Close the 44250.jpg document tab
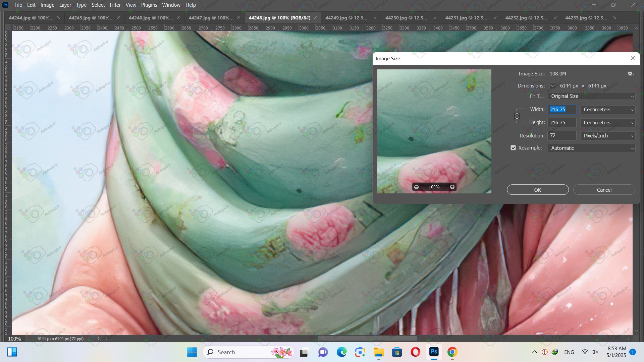The width and height of the screenshot is (644, 362). pos(435,18)
